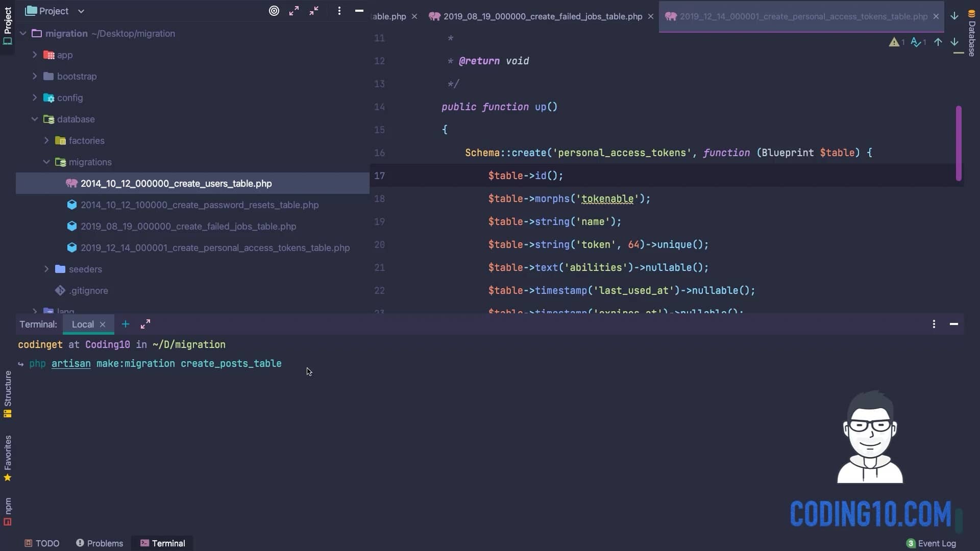The height and width of the screenshot is (551, 980).
Task: Collapse the database folder
Action: pos(35,119)
